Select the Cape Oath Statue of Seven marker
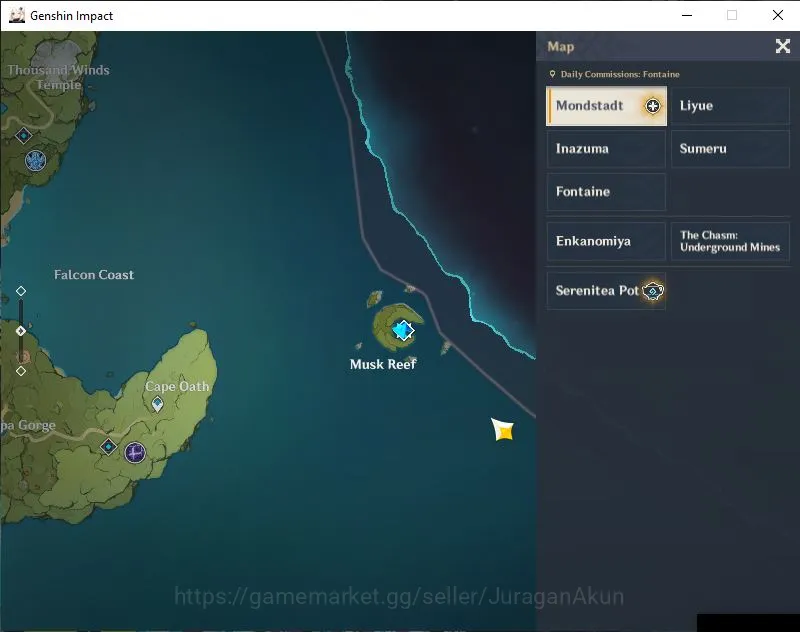The height and width of the screenshot is (632, 800). click(x=158, y=404)
